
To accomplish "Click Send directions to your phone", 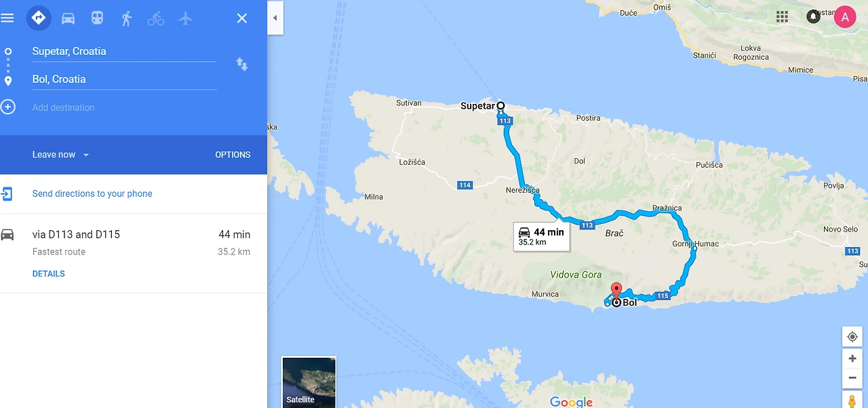I will [92, 193].
